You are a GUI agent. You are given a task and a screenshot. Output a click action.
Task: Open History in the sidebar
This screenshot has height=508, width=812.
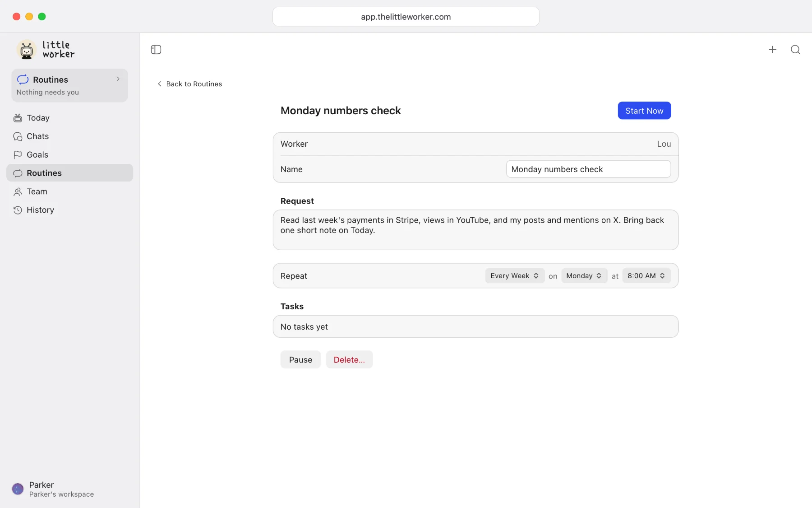point(69,210)
